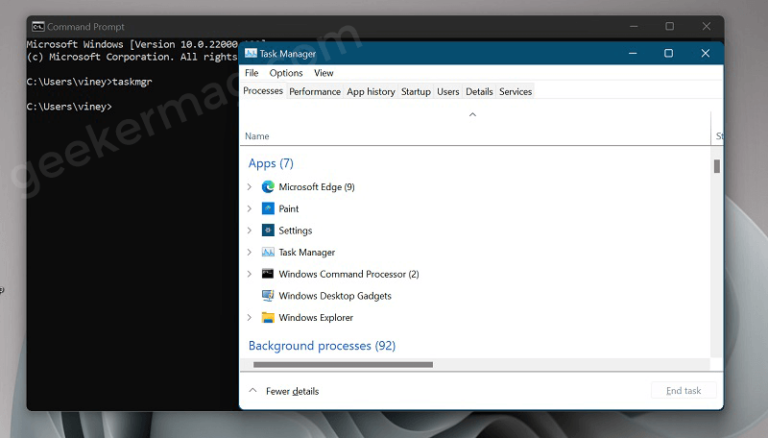The width and height of the screenshot is (768, 438).
Task: Select the Microsoft Edge (9) row text
Action: [x=316, y=187]
